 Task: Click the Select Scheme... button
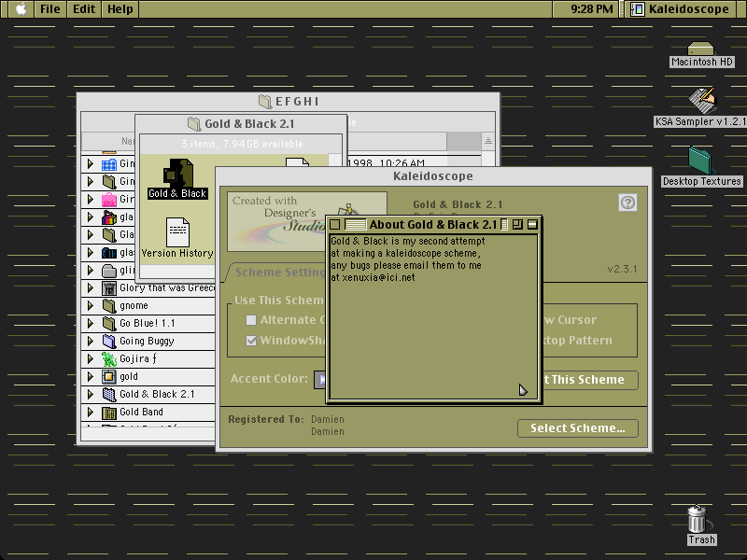click(578, 428)
